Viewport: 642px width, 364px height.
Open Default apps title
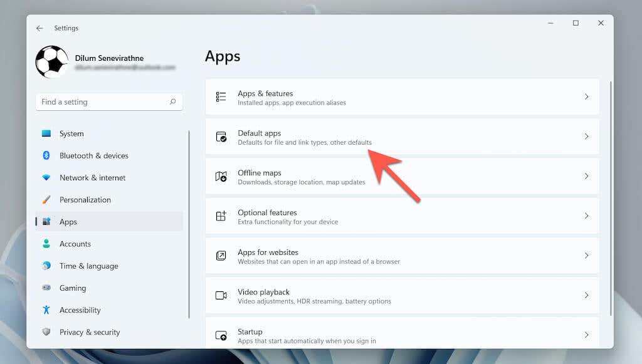[x=259, y=133]
